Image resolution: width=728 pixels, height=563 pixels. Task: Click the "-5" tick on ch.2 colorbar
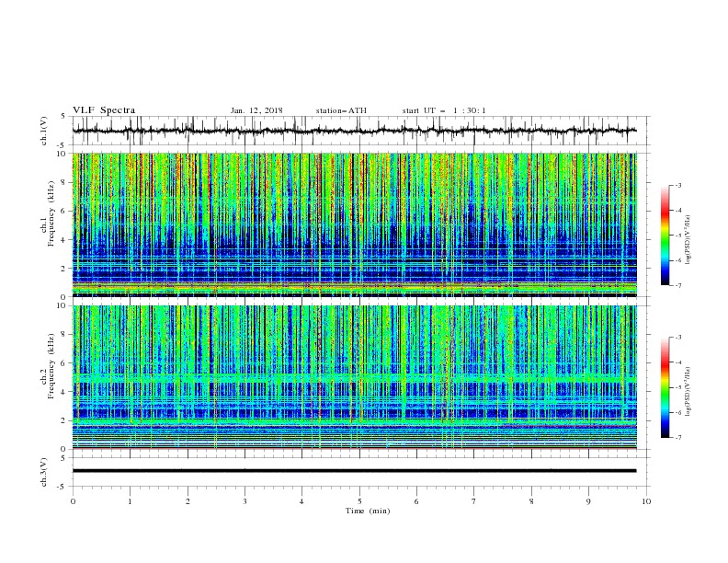pos(678,387)
